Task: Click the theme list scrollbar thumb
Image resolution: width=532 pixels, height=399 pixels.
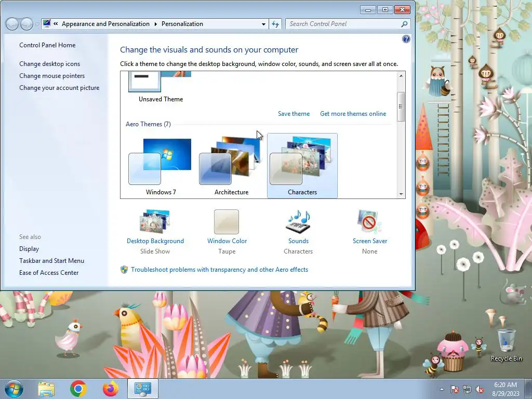Action: (x=401, y=107)
